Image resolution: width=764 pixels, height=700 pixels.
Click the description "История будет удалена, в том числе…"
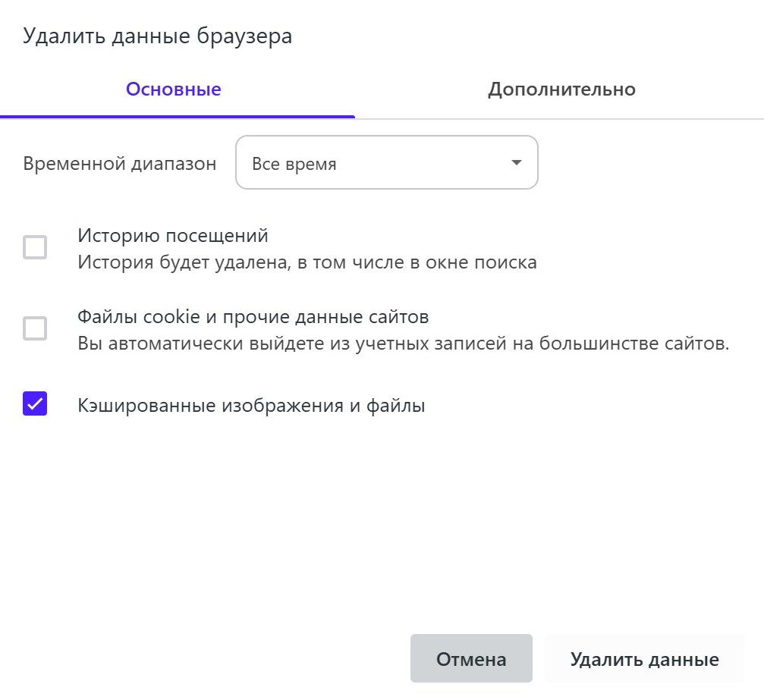coord(307,262)
